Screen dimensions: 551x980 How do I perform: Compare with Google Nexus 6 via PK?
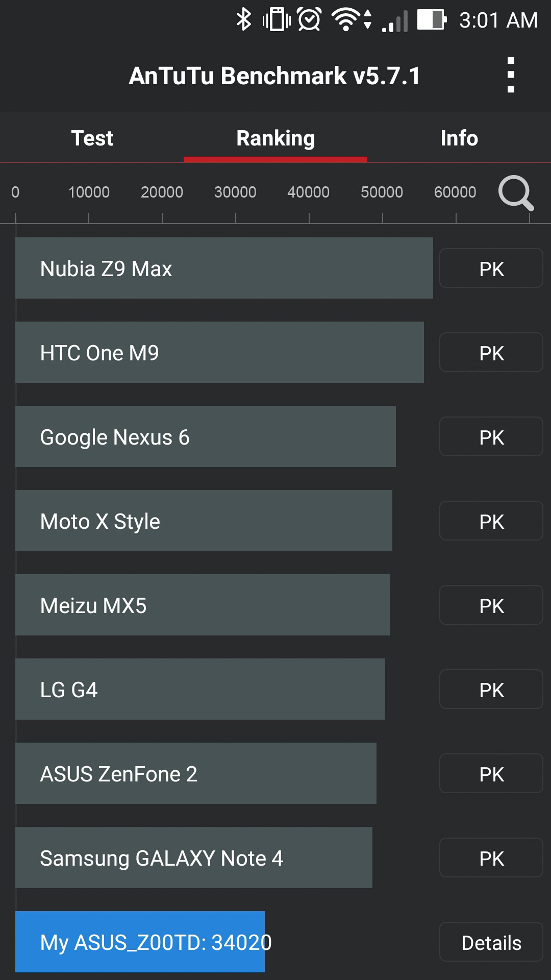tap(491, 437)
